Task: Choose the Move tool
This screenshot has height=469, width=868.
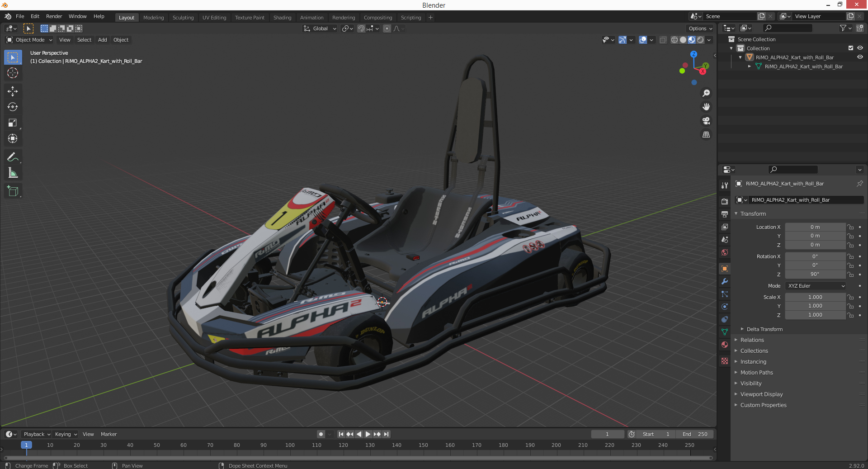Action: [x=13, y=91]
